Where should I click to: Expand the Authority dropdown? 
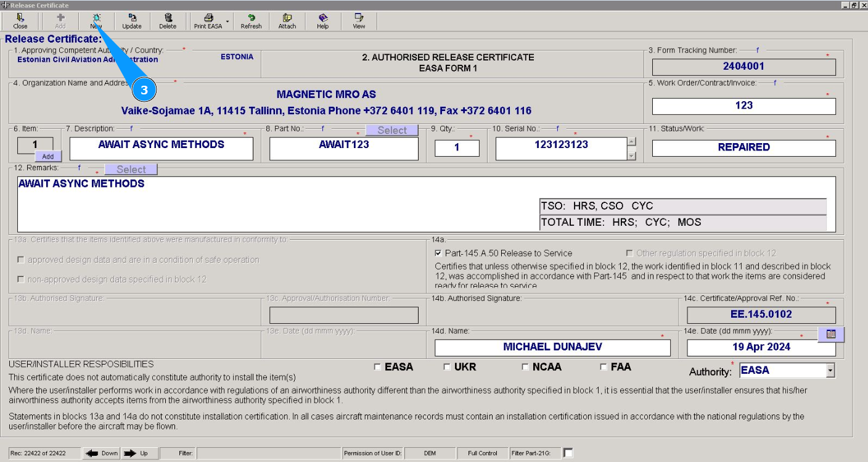coord(830,371)
